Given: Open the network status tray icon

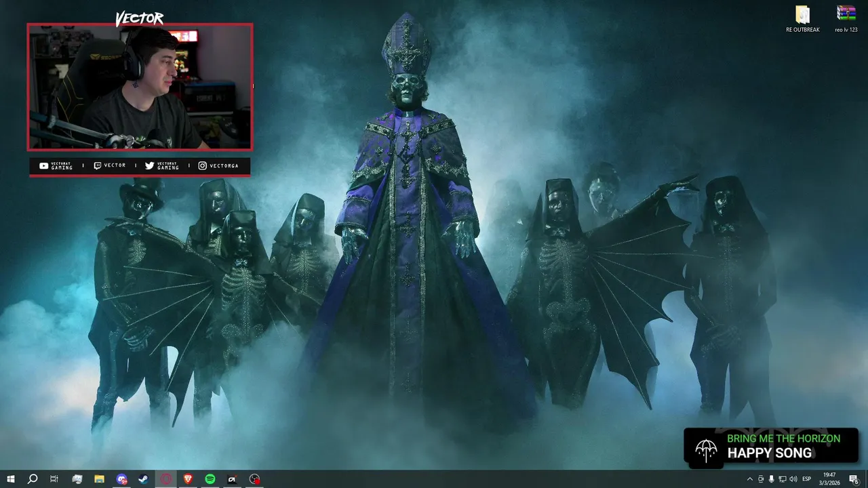Looking at the screenshot, I should 783,479.
